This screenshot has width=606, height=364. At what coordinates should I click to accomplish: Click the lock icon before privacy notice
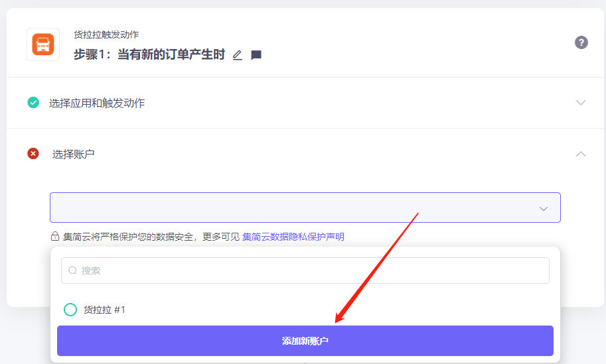tap(55, 236)
